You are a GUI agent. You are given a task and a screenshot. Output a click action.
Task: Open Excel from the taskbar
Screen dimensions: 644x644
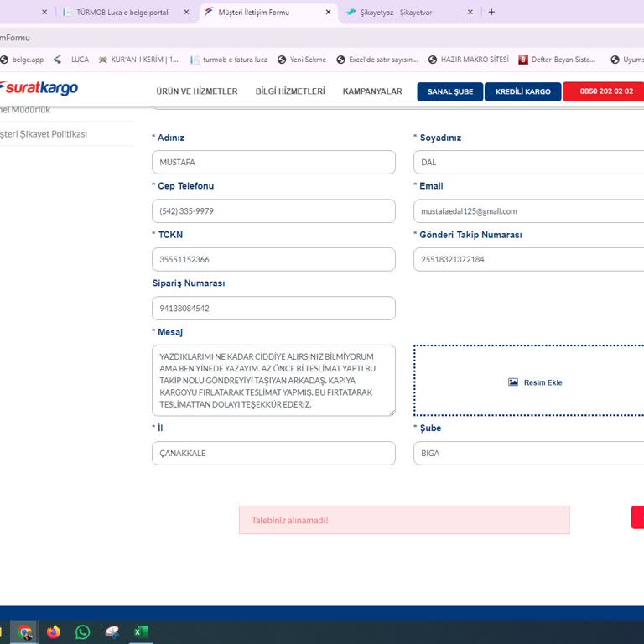point(141,632)
